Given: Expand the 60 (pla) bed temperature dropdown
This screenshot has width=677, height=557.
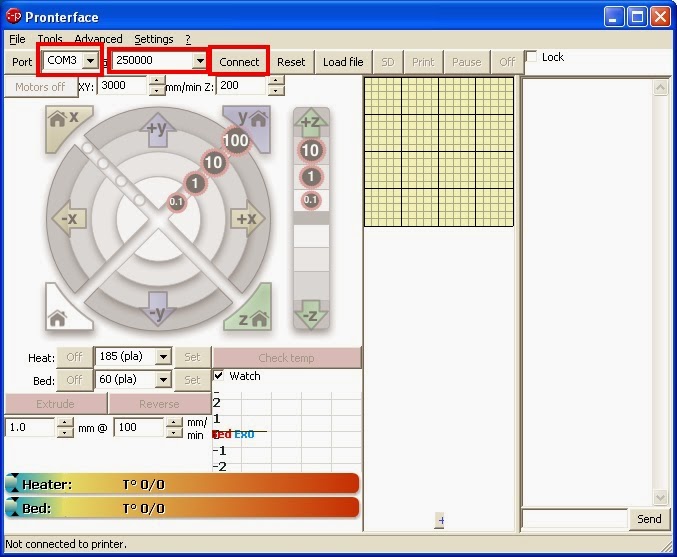Looking at the screenshot, I should 164,380.
